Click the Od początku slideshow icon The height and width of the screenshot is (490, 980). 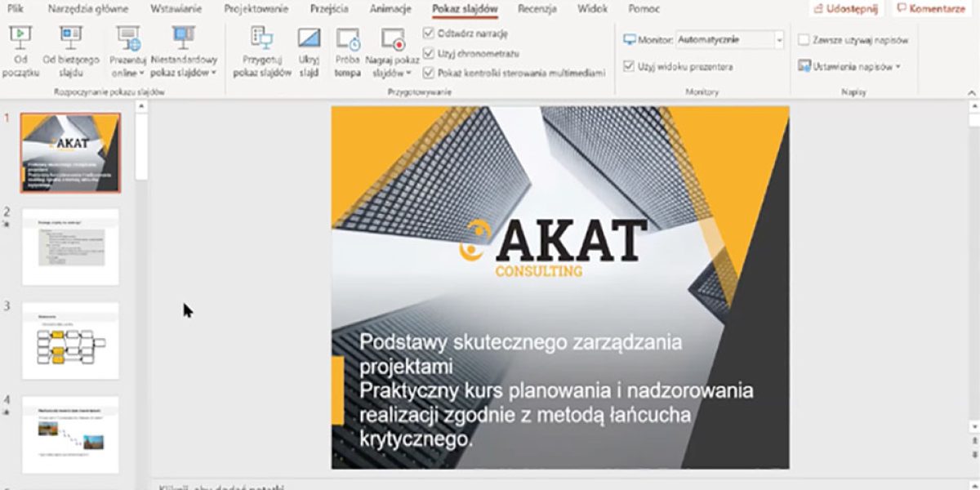[20, 37]
